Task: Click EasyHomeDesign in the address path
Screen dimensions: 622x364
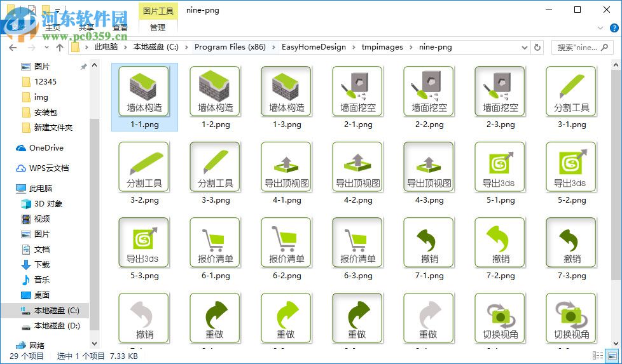Action: [x=314, y=47]
